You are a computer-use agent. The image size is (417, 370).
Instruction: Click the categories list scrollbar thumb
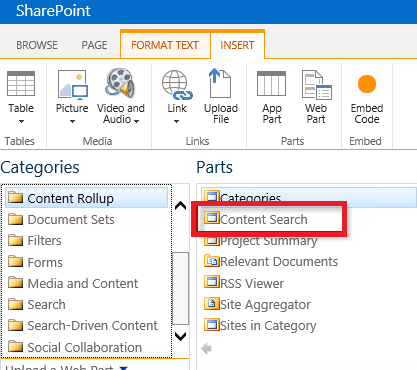[x=180, y=288]
